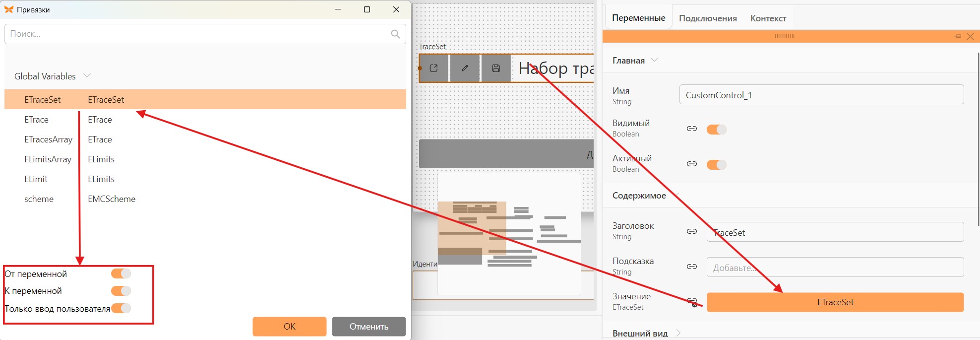Click the gray bar in designer canvas
The width and height of the screenshot is (980, 340).
coord(506,154)
